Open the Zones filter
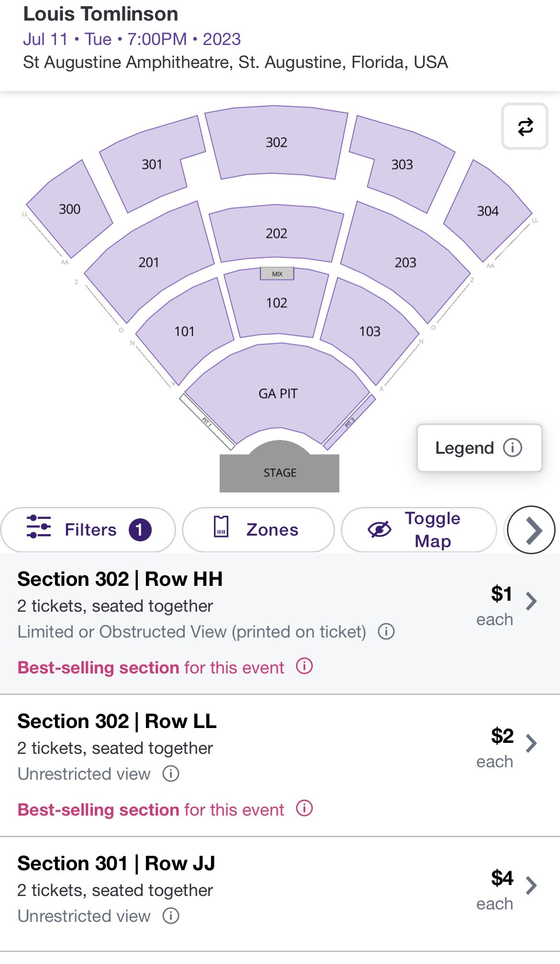This screenshot has height=964, width=560. click(x=258, y=530)
